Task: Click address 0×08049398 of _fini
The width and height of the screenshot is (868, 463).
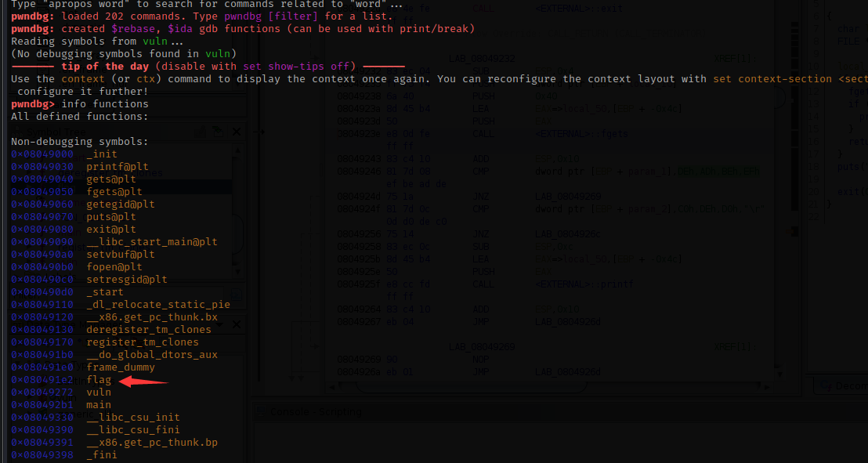Action: [42, 454]
